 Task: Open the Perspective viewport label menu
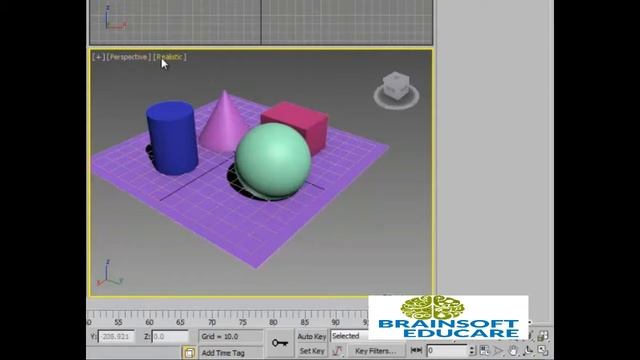point(128,57)
